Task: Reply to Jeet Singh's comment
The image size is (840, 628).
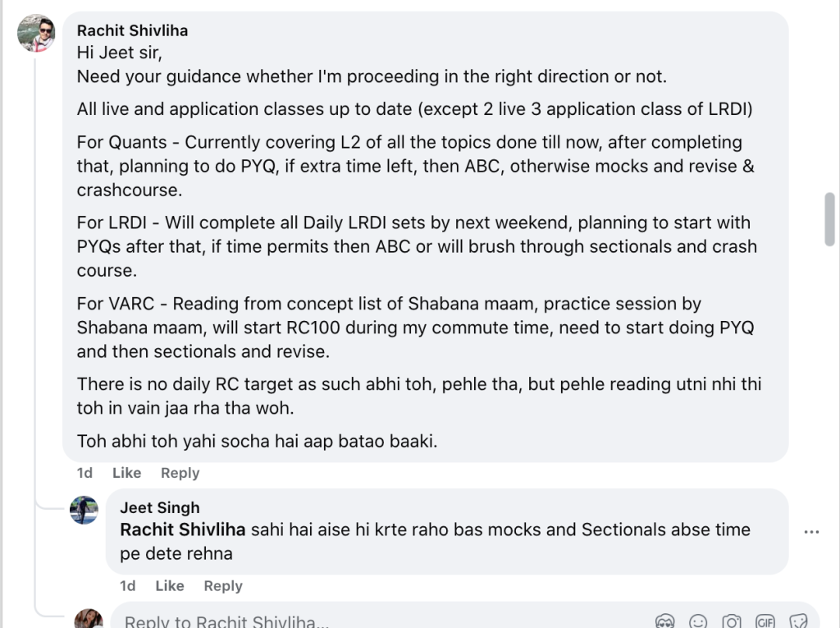Action: (223, 586)
